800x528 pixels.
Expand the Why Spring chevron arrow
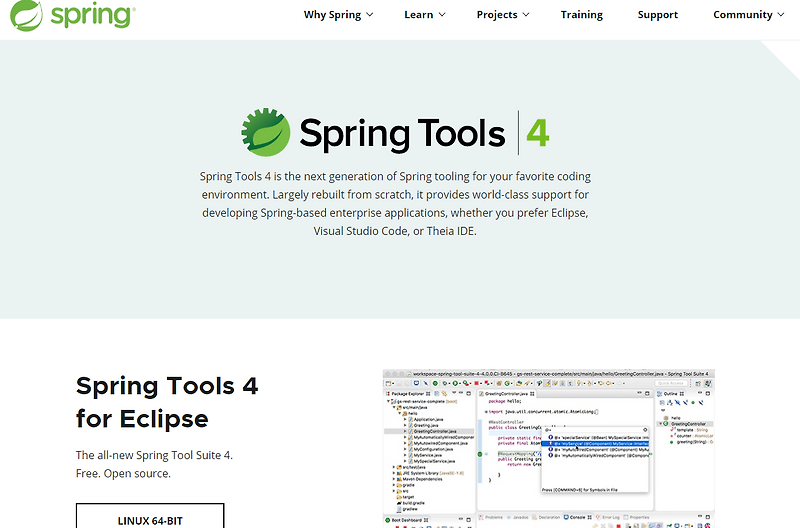(x=369, y=15)
